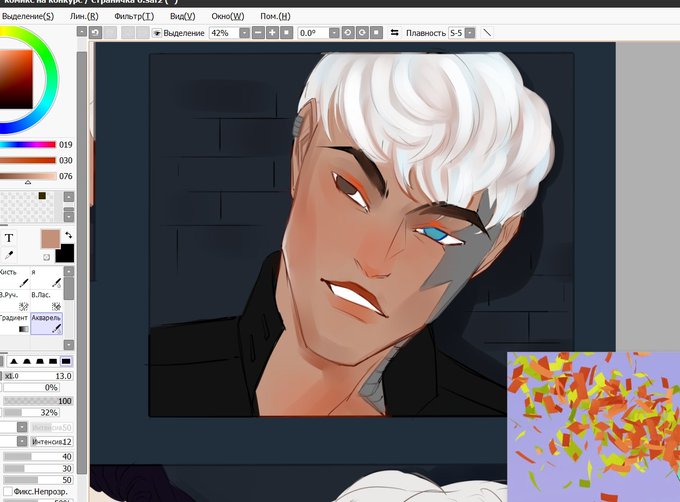Click the black background color swatch

66,254
